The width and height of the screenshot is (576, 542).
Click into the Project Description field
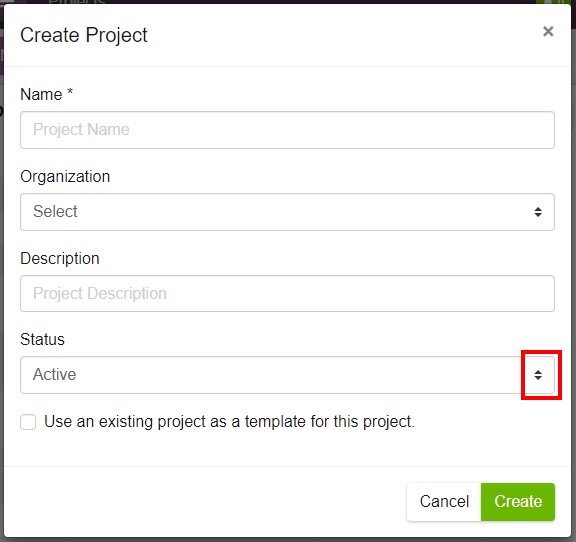[x=287, y=294]
